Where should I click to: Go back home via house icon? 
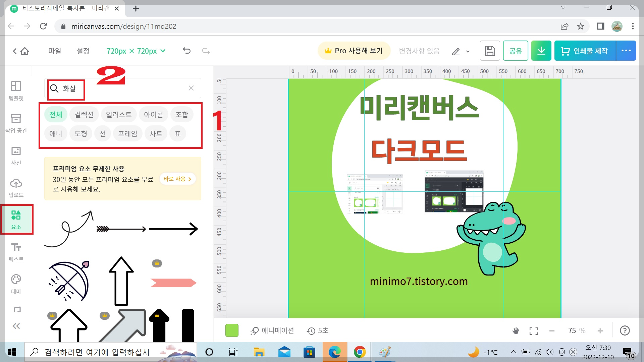pyautogui.click(x=25, y=51)
